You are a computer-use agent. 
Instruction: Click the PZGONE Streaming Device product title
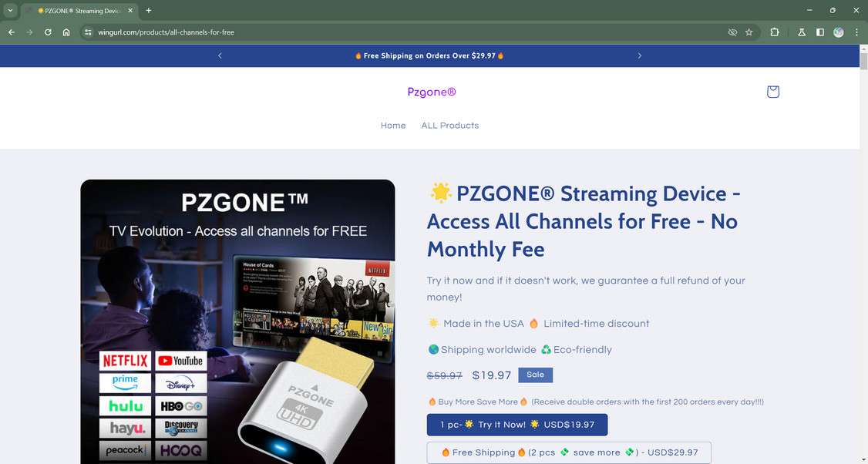pos(584,221)
